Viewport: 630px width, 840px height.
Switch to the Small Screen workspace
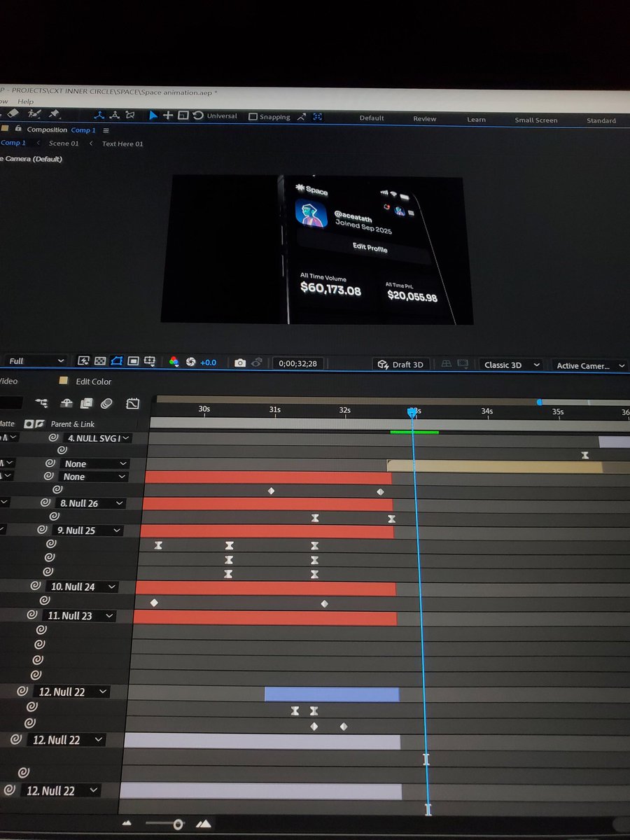click(x=536, y=120)
